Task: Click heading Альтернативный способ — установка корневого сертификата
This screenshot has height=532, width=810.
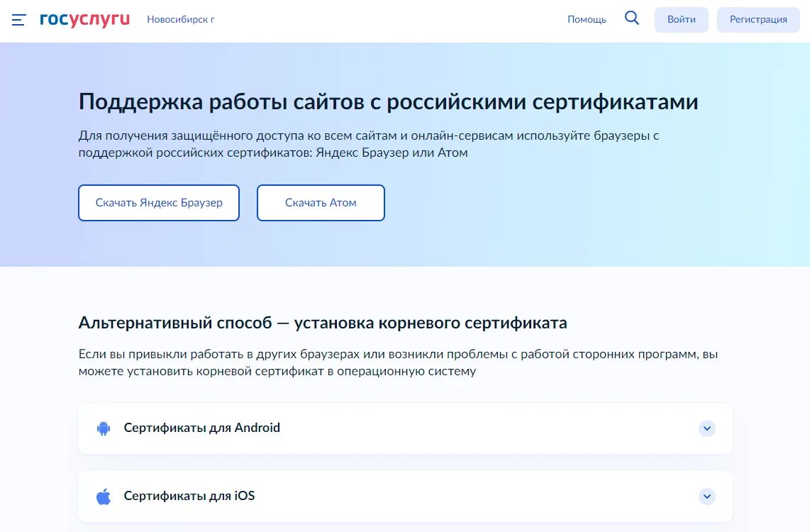Action: pos(323,323)
